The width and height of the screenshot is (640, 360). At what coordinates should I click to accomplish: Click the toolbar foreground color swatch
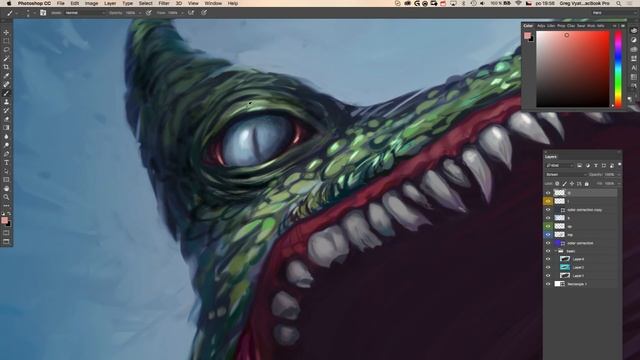tap(4, 220)
